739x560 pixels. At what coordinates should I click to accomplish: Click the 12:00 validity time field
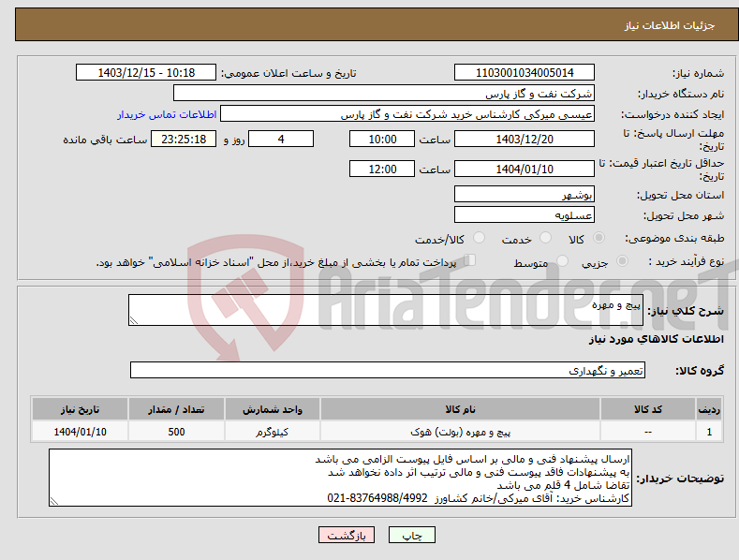point(382,169)
